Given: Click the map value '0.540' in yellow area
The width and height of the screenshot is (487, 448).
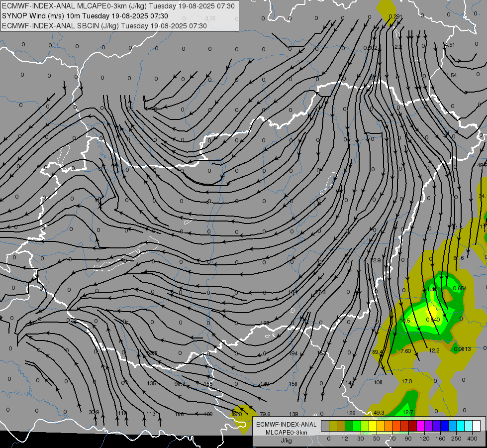Looking at the screenshot, I should 433,320.
